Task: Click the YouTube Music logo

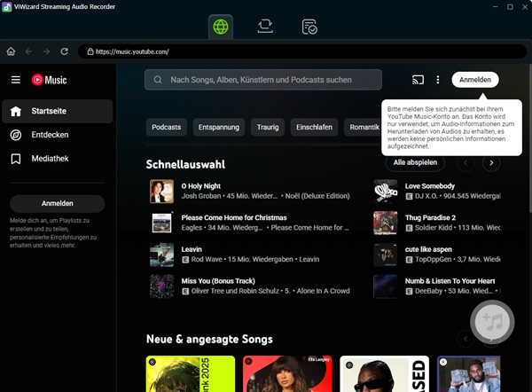Action: 49,80
